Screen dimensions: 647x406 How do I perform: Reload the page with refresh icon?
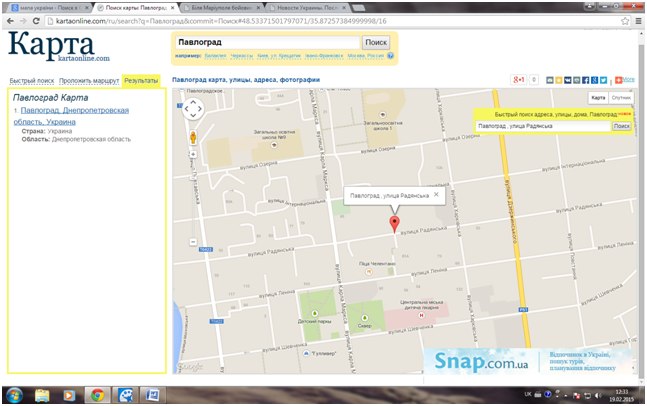(x=36, y=21)
